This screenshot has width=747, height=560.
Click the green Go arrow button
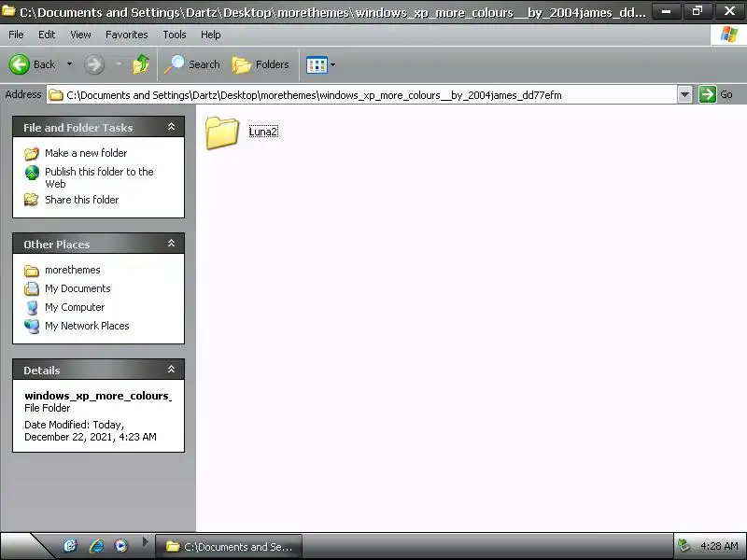708,94
